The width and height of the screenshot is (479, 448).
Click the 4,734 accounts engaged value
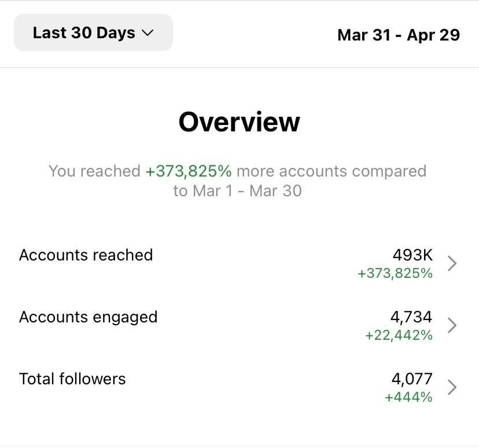point(411,317)
